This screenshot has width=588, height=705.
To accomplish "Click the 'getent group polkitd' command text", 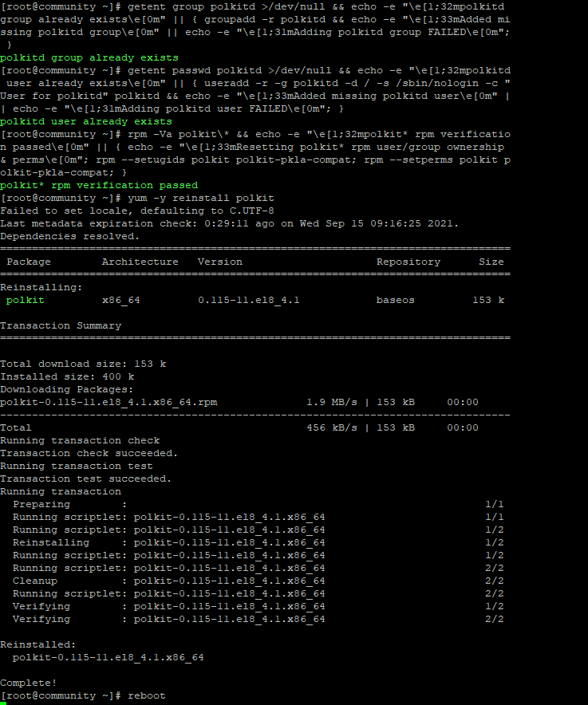I will pos(194,6).
